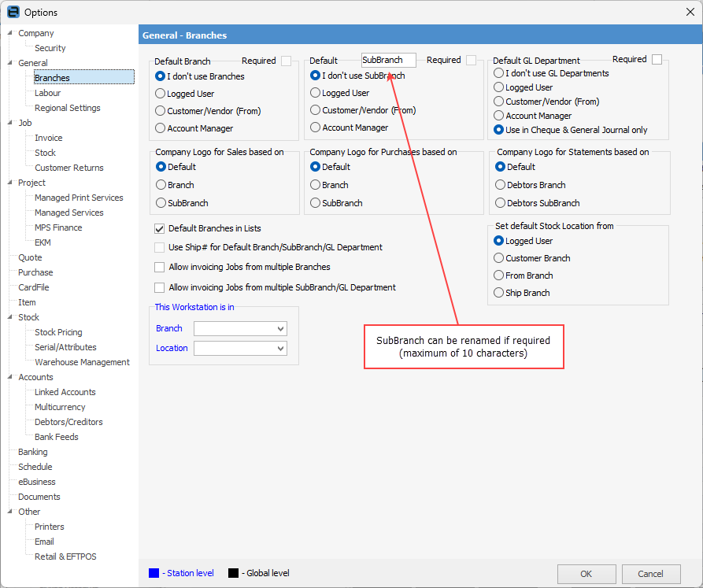Image resolution: width=703 pixels, height=588 pixels.
Task: Choose Ship Branch for default Stock Location
Action: point(498,293)
